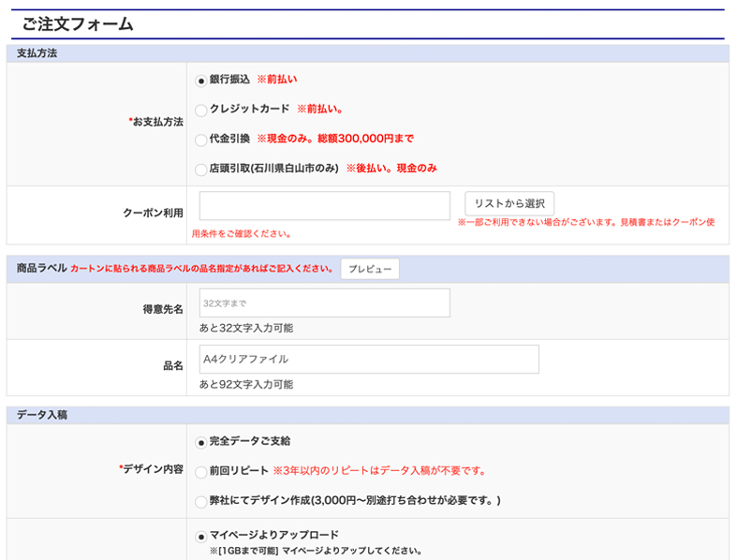The height and width of the screenshot is (560, 737).
Task: Click the プレビュー button for product label
Action: tap(369, 269)
